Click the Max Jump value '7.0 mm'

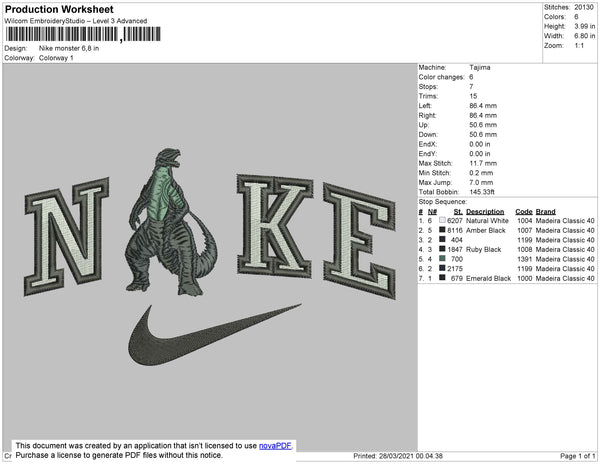click(481, 182)
